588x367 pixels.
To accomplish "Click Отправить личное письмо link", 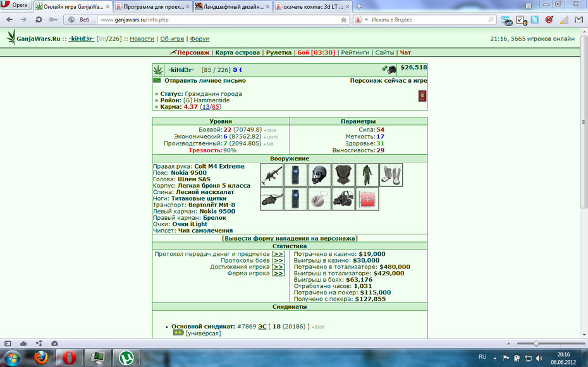I will 205,80.
